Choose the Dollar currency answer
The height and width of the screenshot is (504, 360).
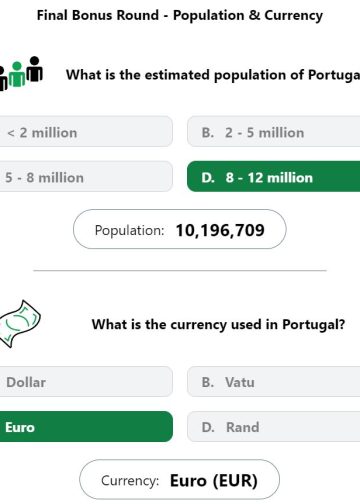(x=86, y=382)
